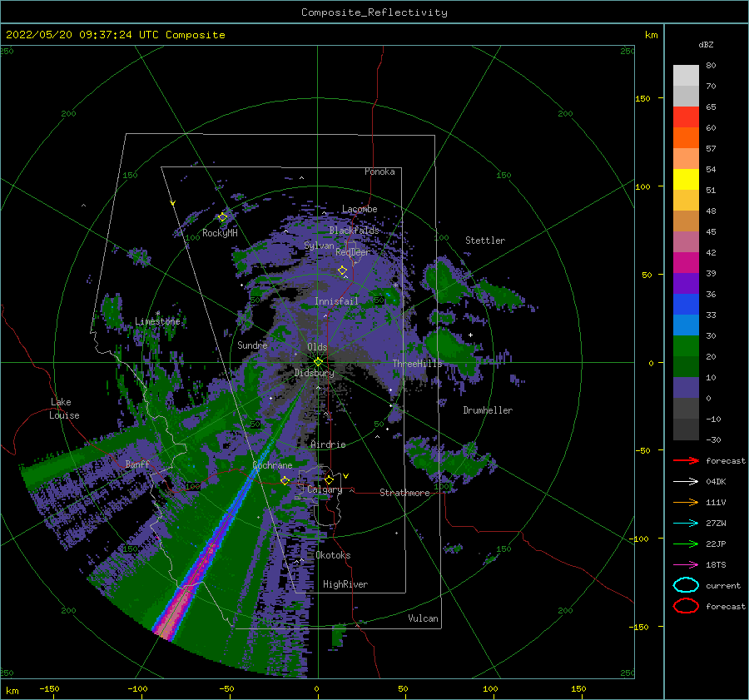Click the Lake Louise label
This screenshot has width=749, height=700.
[x=64, y=409]
